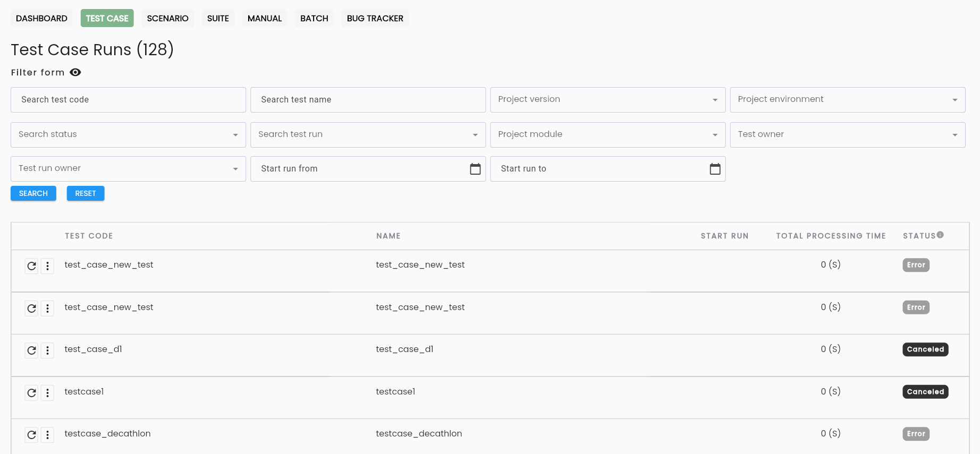The image size is (980, 454).
Task: Open the Suite tab
Action: coord(218,18)
